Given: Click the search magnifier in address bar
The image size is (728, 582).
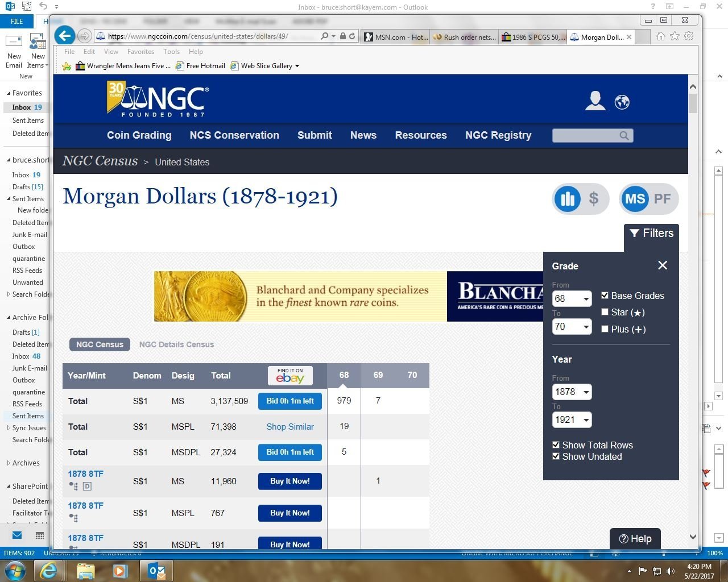Looking at the screenshot, I should coord(324,36).
